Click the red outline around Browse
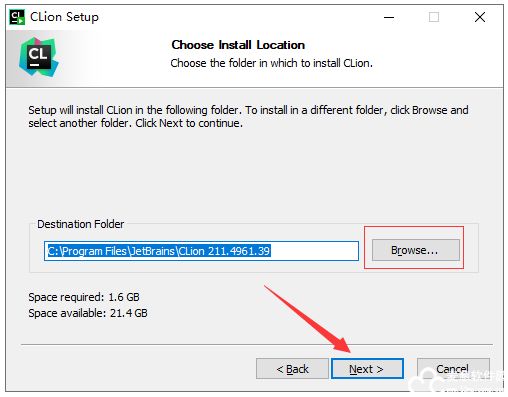 click(414, 247)
